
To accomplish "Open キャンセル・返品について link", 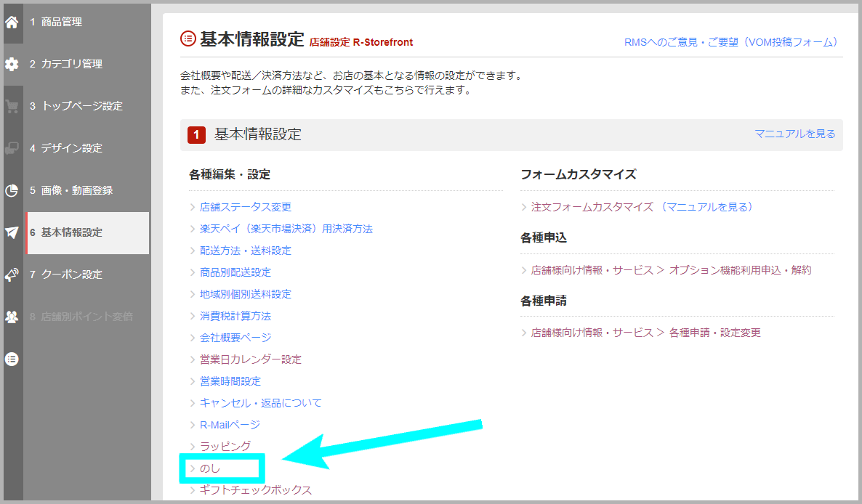I will (x=261, y=403).
